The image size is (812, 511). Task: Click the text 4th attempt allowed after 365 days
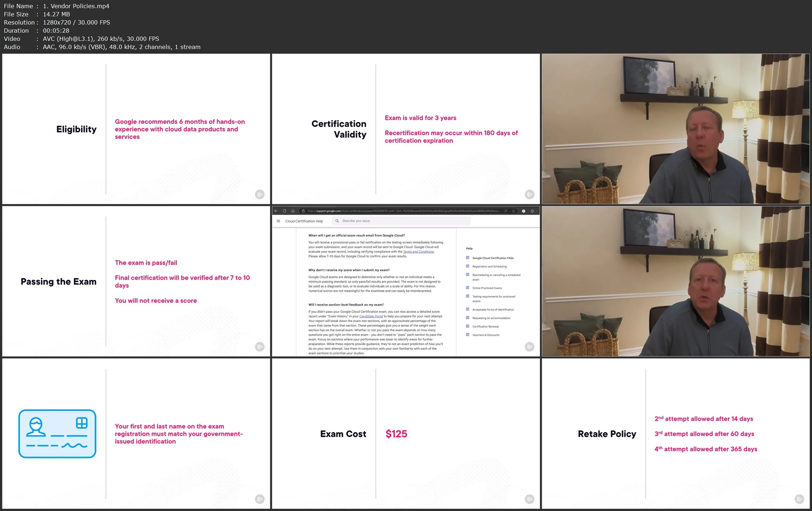pyautogui.click(x=706, y=449)
